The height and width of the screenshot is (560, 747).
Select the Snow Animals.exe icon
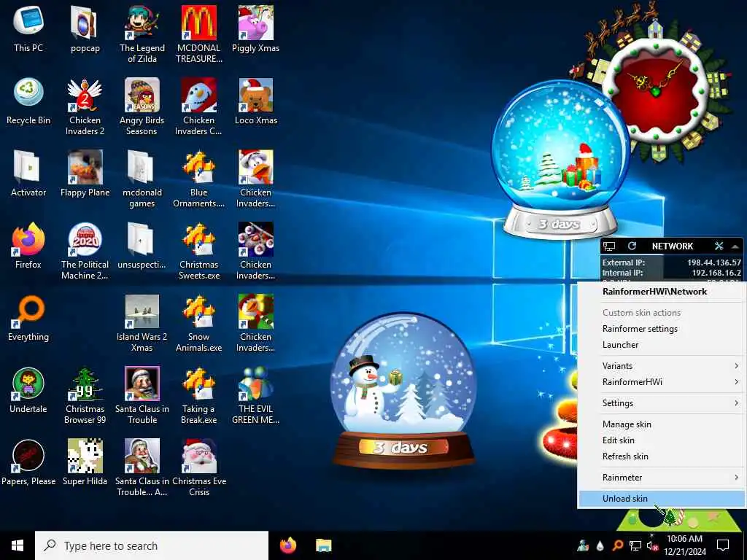[x=198, y=324]
